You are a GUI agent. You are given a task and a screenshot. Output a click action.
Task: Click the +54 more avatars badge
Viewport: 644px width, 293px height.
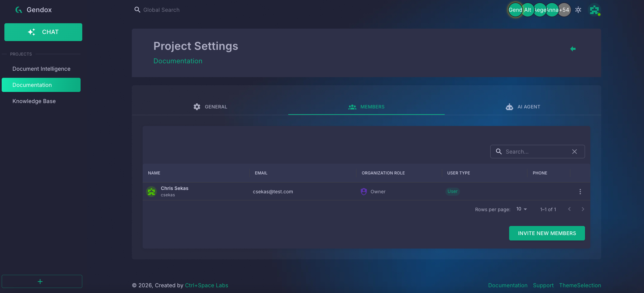tap(564, 10)
